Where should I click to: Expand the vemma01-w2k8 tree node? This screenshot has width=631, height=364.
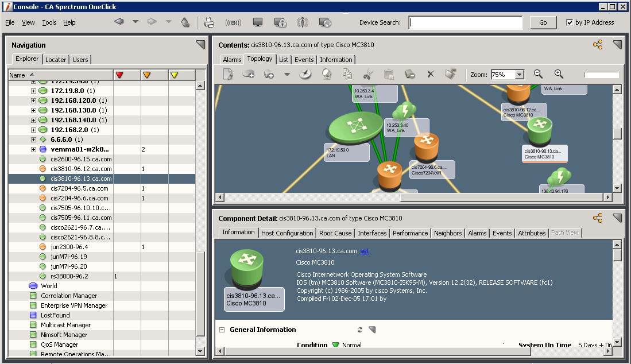tap(33, 149)
